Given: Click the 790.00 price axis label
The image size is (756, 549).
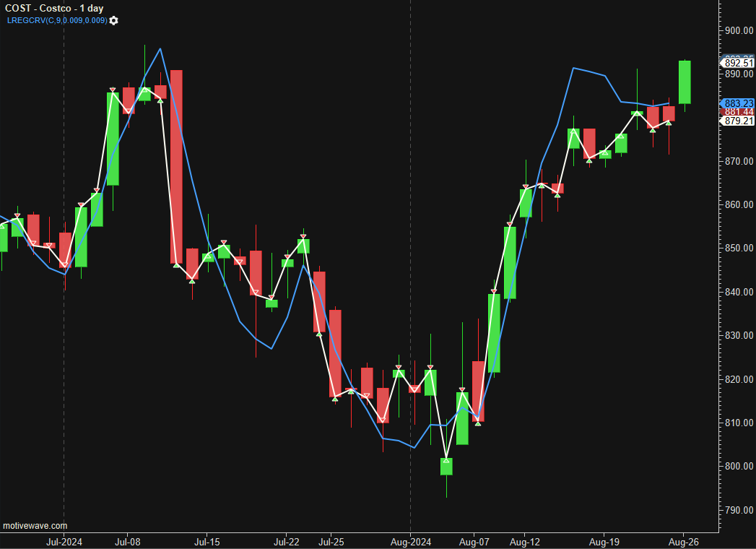Looking at the screenshot, I should point(739,510).
